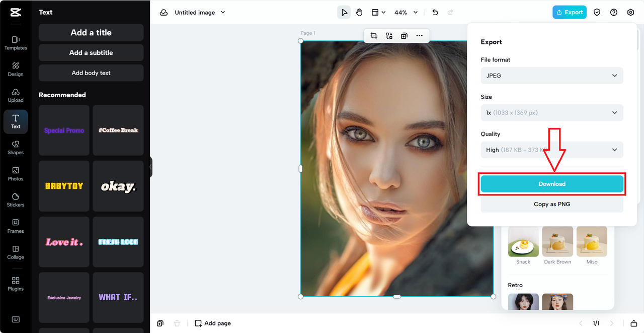The width and height of the screenshot is (644, 333).
Task: Click the replace image icon above the photo
Action: pos(389,36)
